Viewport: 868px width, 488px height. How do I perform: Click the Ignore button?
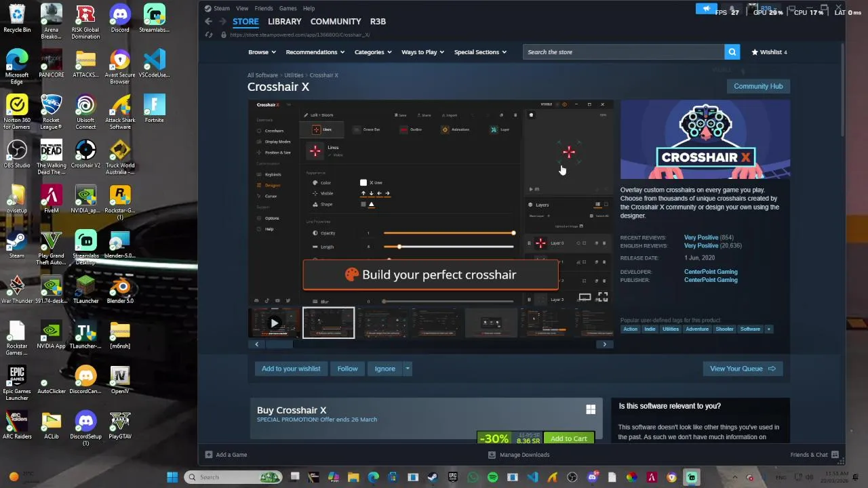385,369
